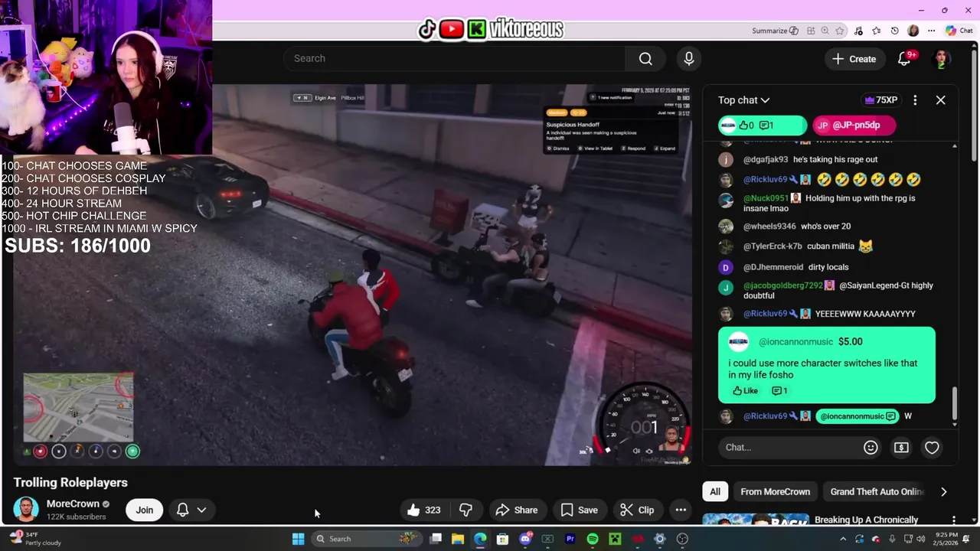This screenshot has width=980, height=551.
Task: Open replies on ioncannonmusic Super Chat
Action: point(779,391)
